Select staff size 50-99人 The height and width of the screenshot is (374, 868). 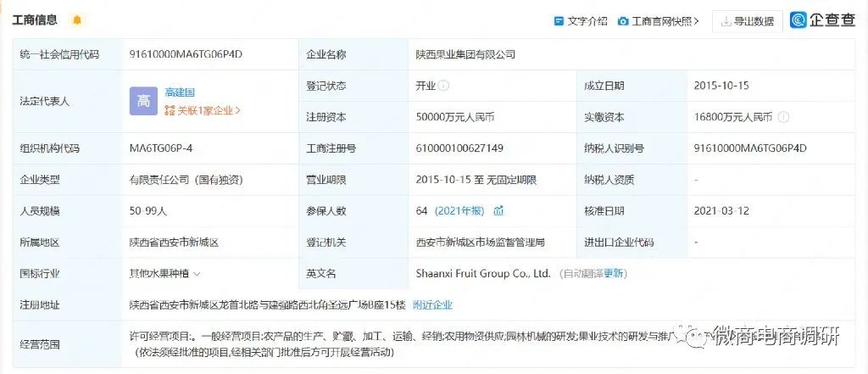[x=147, y=210]
